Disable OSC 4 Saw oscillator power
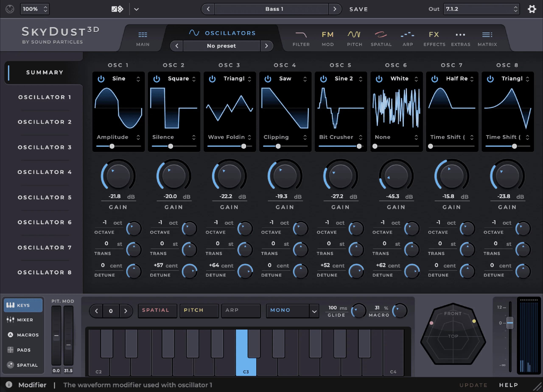Image resolution: width=543 pixels, height=392 pixels. 268,79
